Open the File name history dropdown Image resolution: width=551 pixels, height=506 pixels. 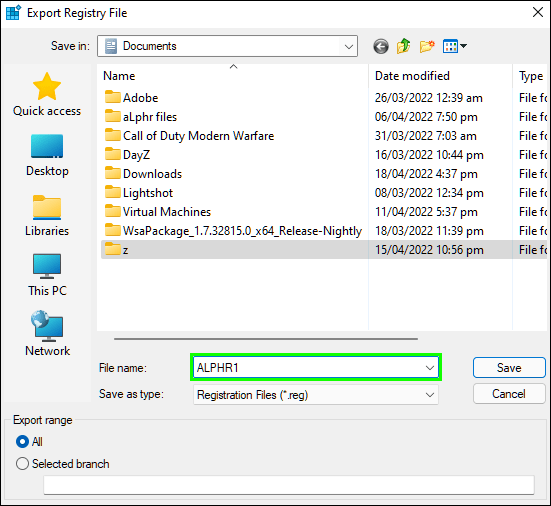(430, 368)
